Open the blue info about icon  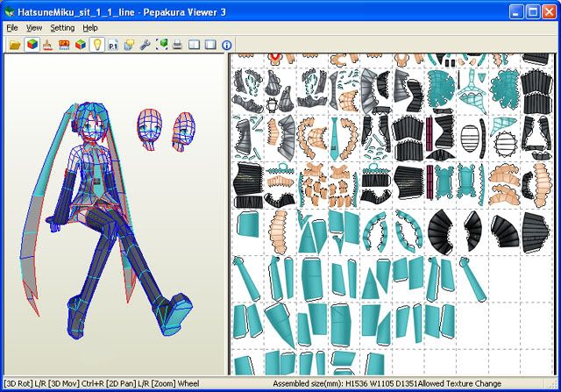227,45
